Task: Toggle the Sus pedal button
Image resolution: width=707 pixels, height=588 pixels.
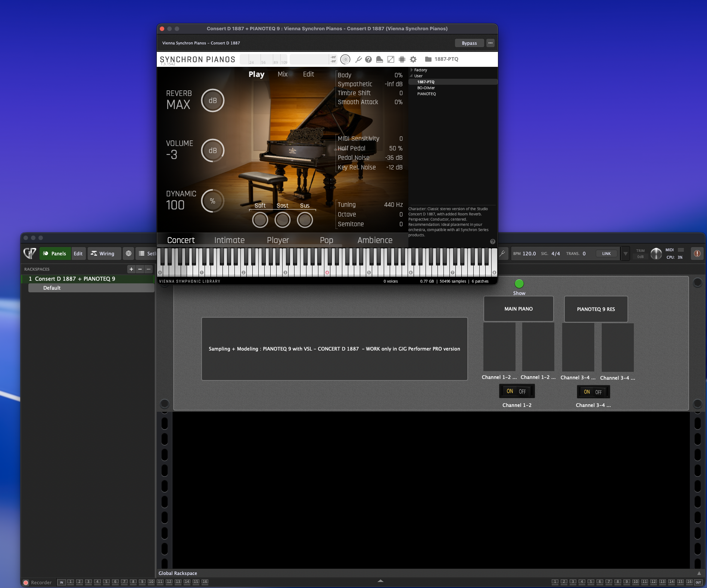Action: point(305,220)
